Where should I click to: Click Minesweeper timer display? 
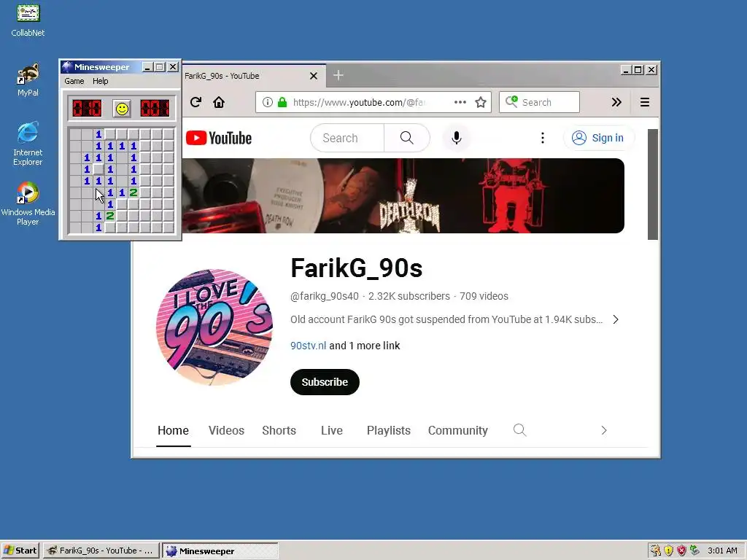(155, 109)
